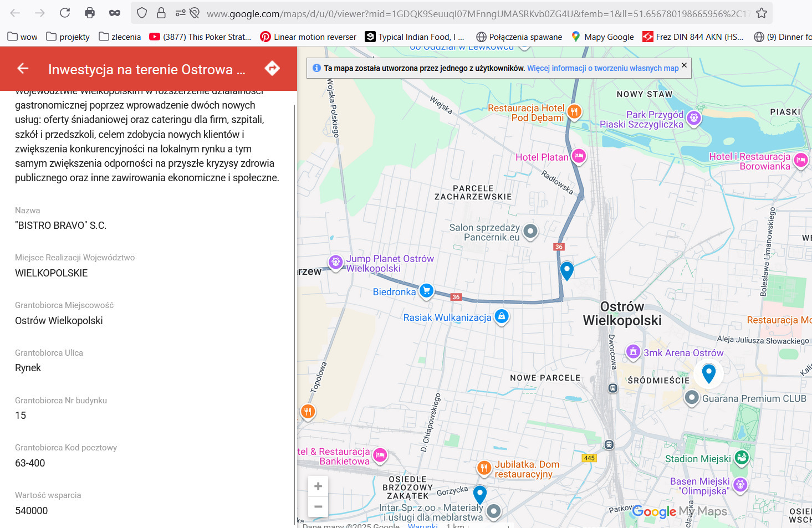Screen dimensions: 812x528
Task: Zoom out the map with minus button
Action: (x=318, y=506)
